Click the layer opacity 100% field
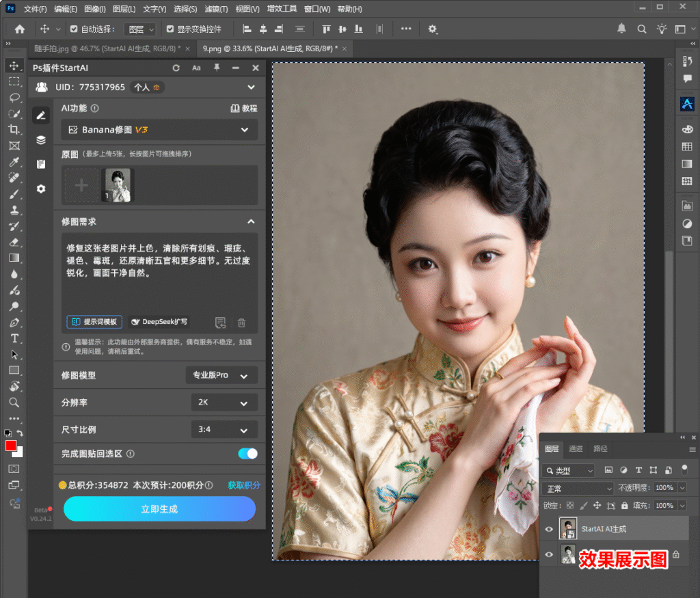 point(664,488)
